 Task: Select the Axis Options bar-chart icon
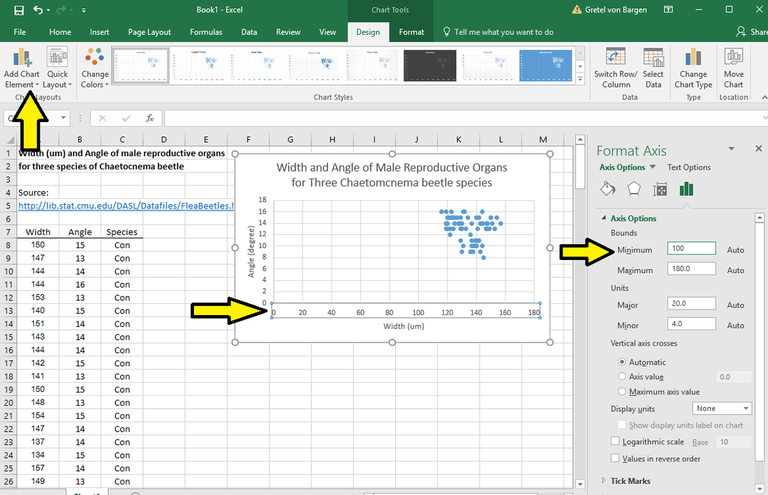pyautogui.click(x=687, y=189)
